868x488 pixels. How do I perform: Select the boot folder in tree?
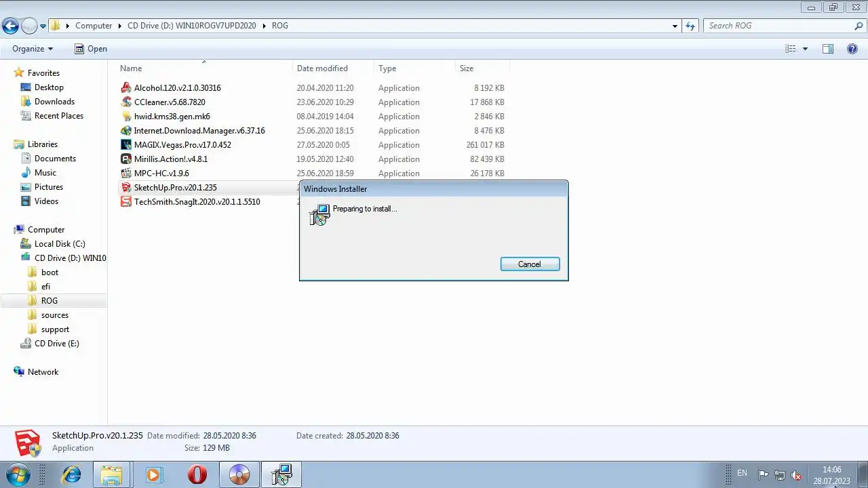pyautogui.click(x=50, y=272)
